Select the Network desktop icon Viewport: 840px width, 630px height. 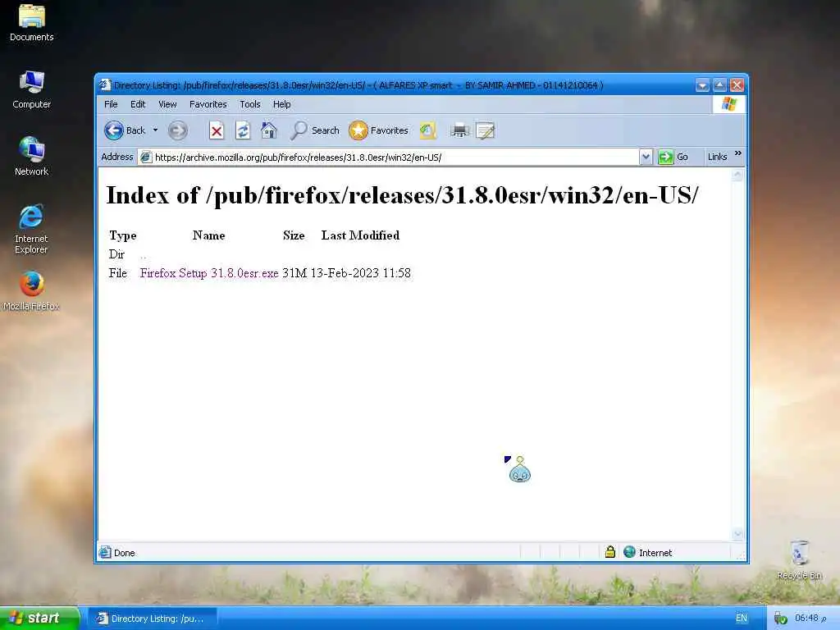point(32,157)
